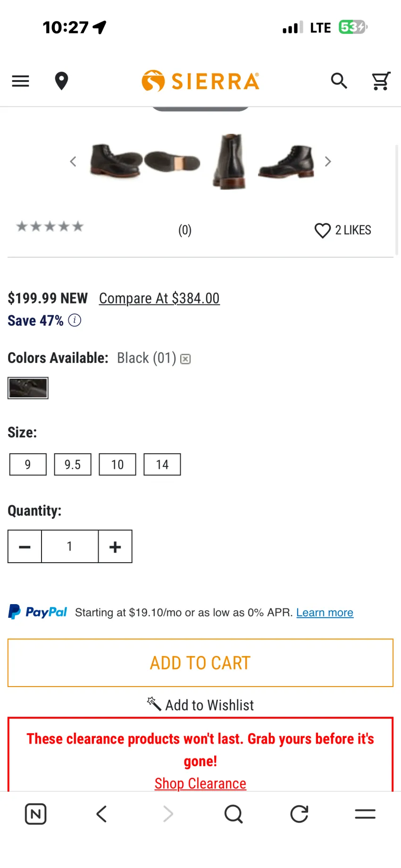Tap the heart icon beside 2 LIKES
The image size is (401, 868).
(x=323, y=230)
